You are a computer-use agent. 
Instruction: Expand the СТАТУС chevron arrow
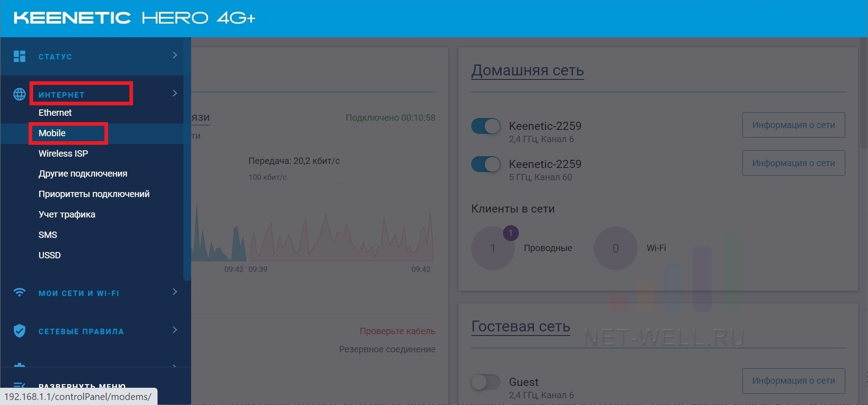click(175, 55)
